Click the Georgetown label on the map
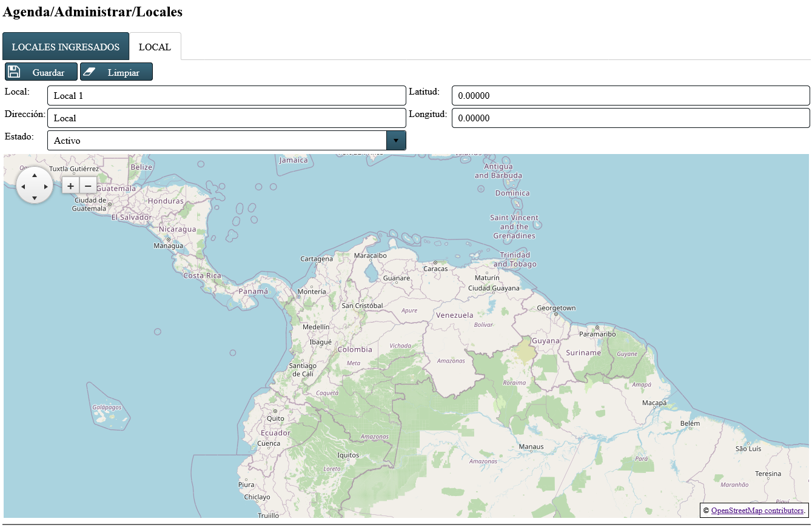Viewport: 812px width, 530px height. pyautogui.click(x=556, y=307)
